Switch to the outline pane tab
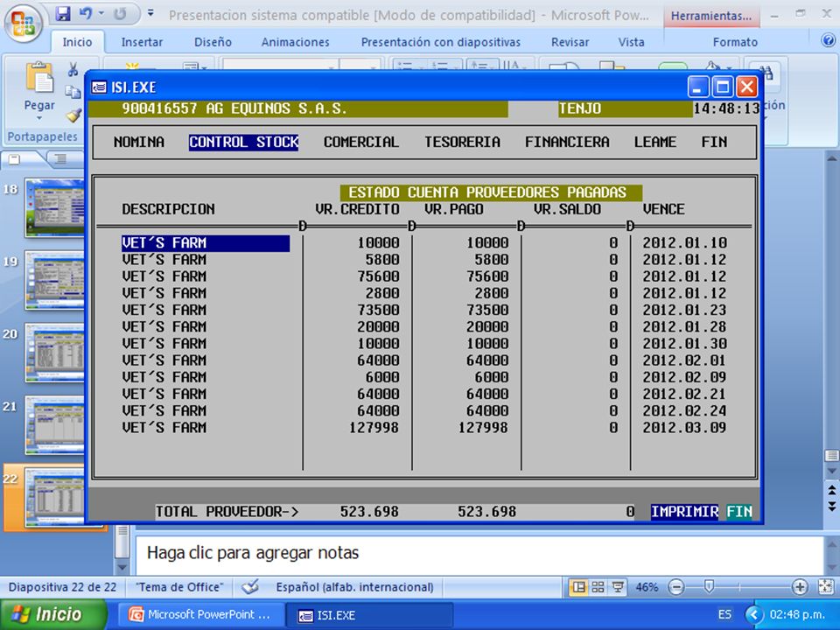 [60, 158]
